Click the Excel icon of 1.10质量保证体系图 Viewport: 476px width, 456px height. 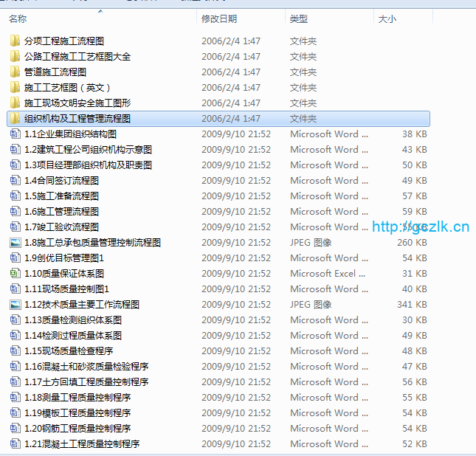(15, 274)
